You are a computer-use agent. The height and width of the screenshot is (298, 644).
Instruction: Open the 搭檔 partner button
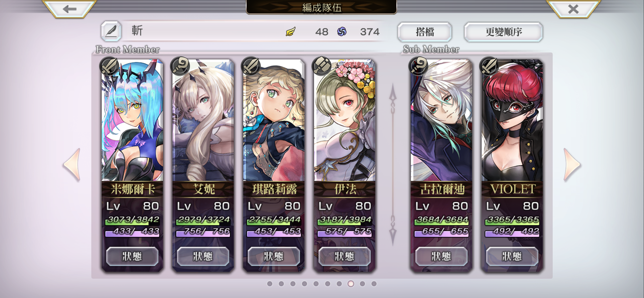425,32
